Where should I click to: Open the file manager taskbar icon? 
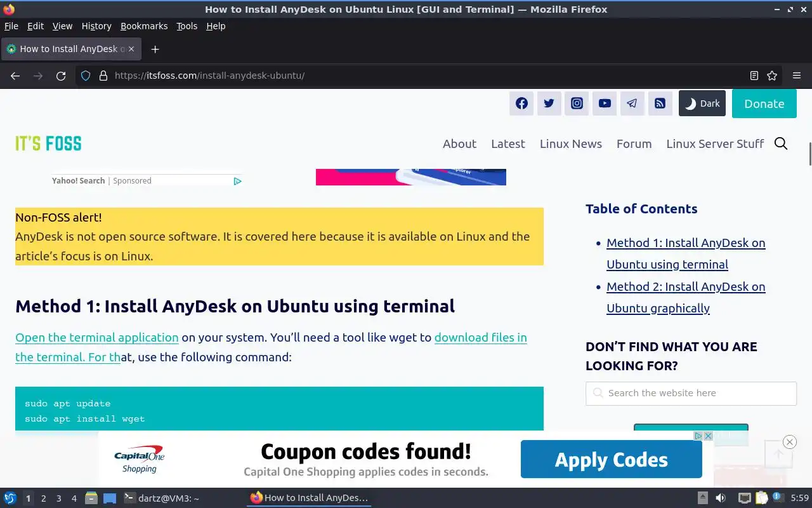tap(91, 498)
